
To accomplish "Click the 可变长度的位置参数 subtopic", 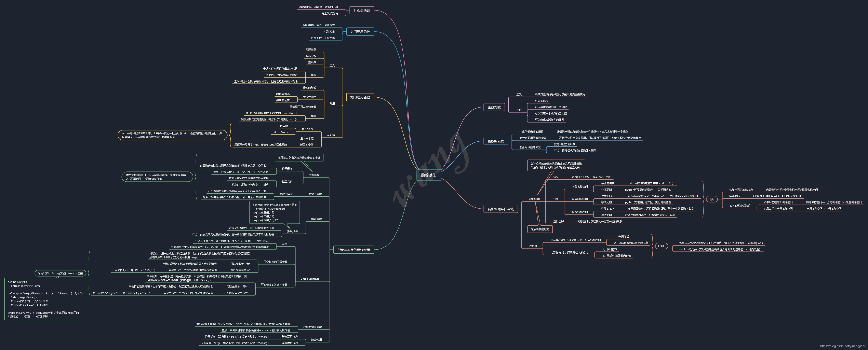I will coord(275,262).
